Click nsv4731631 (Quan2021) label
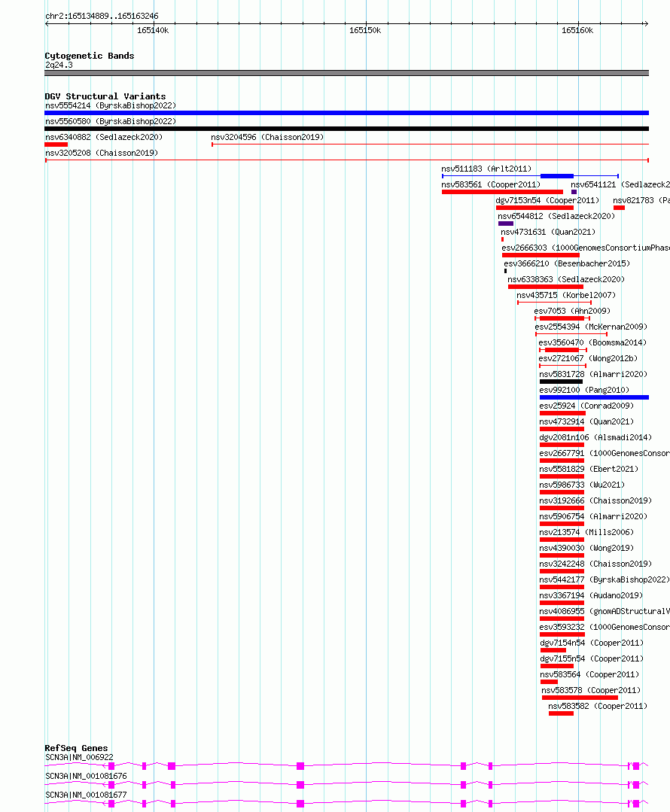 (x=548, y=232)
